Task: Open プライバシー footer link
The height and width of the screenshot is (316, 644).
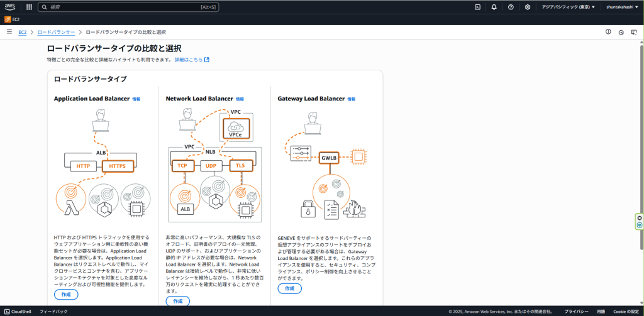Action: tap(576, 312)
